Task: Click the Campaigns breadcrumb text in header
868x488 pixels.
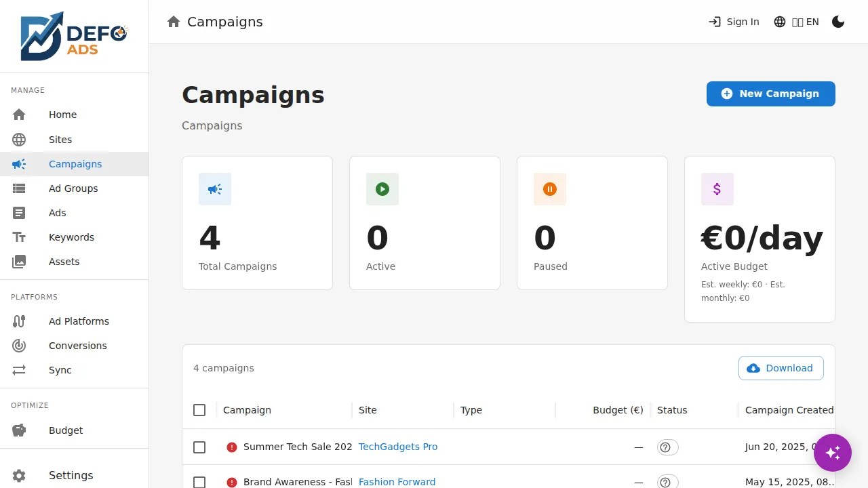Action: (x=225, y=22)
